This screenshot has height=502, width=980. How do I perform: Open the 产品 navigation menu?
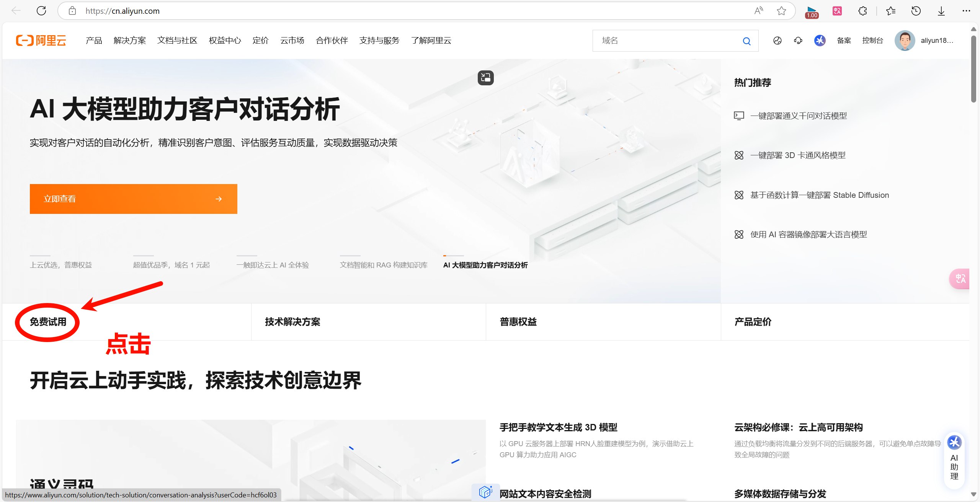[94, 41]
